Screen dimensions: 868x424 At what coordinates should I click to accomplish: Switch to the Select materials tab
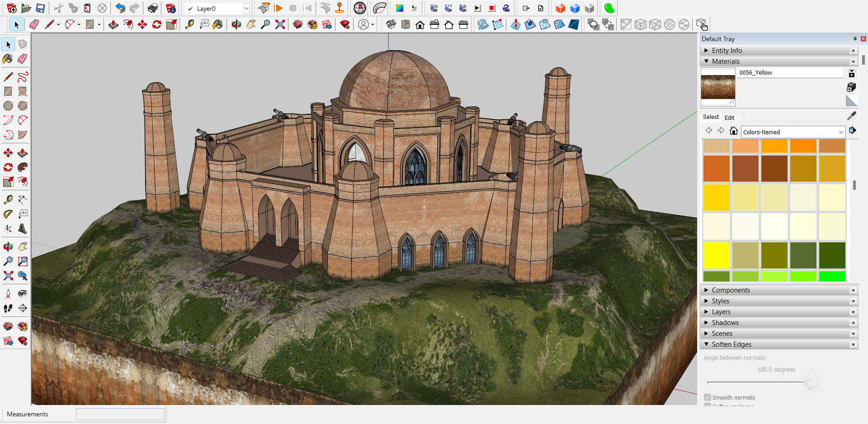[x=711, y=117]
